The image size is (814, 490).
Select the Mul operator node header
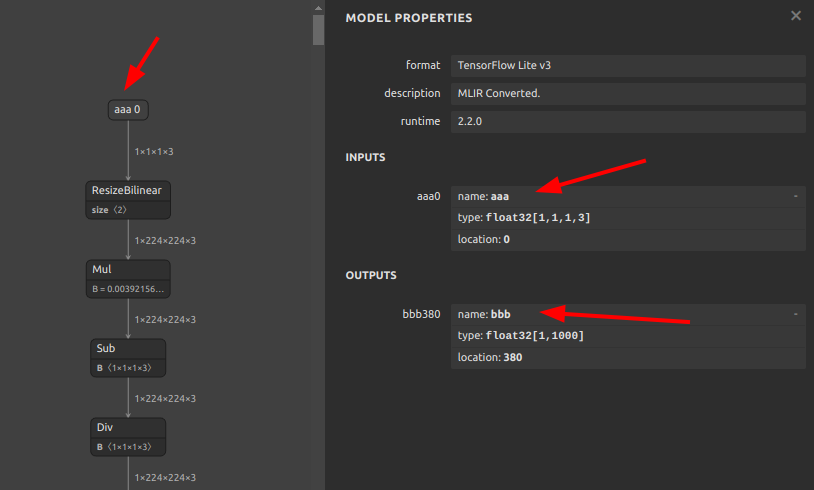(128, 270)
